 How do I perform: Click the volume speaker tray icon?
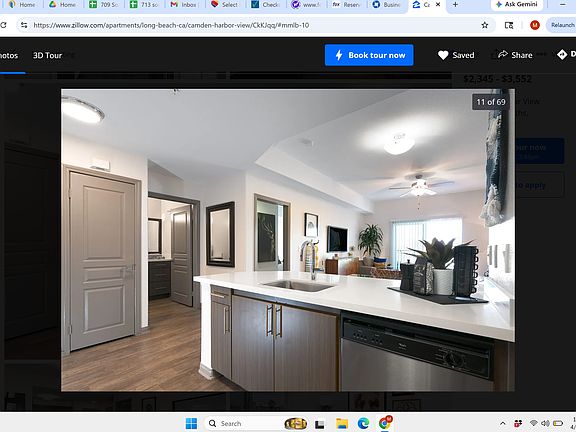[546, 424]
